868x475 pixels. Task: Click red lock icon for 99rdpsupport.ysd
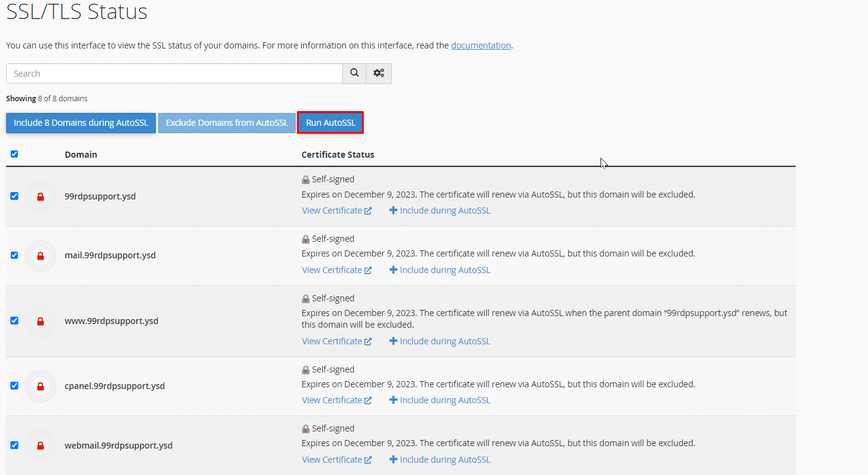40,196
